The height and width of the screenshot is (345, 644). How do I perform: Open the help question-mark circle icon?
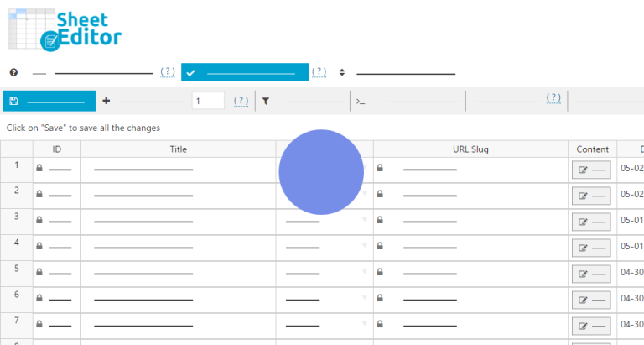point(13,72)
